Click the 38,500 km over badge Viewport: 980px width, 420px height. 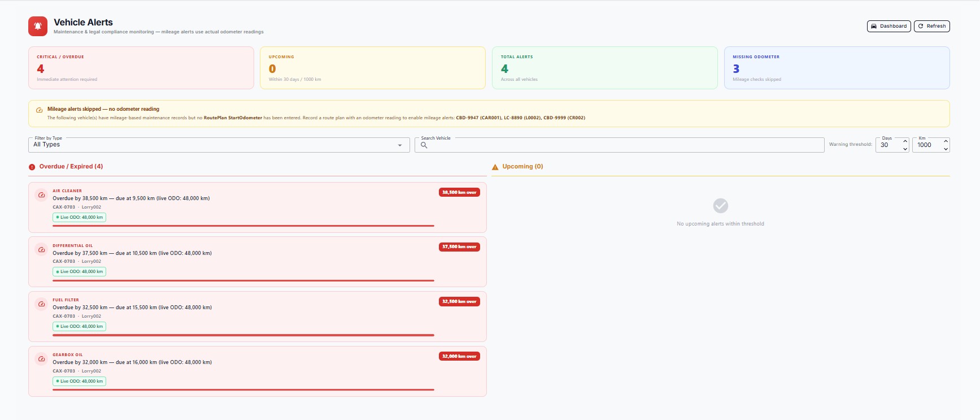[x=459, y=192]
